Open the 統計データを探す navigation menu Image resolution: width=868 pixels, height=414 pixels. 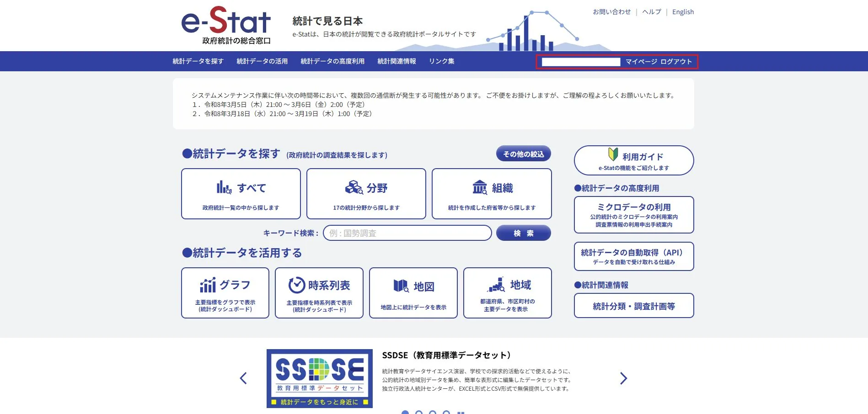point(198,61)
